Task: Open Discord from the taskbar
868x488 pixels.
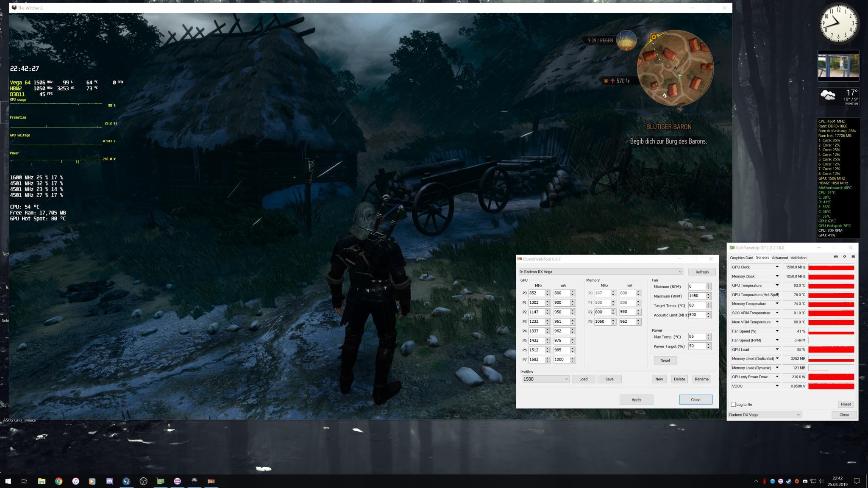Action: (109, 481)
